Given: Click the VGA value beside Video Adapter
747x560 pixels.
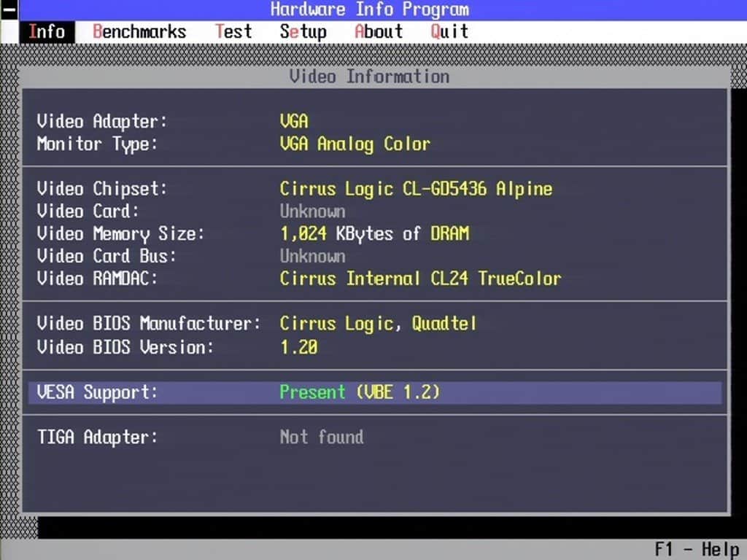Looking at the screenshot, I should pos(294,122).
